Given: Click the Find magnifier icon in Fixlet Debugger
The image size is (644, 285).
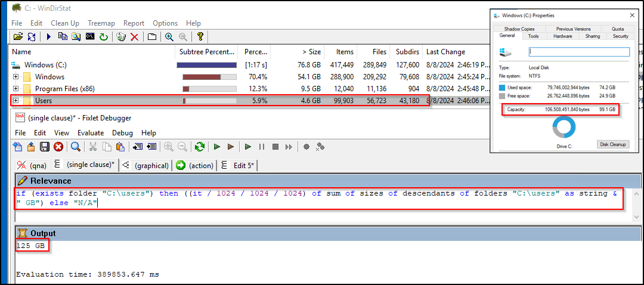Looking at the screenshot, I should click(76, 147).
